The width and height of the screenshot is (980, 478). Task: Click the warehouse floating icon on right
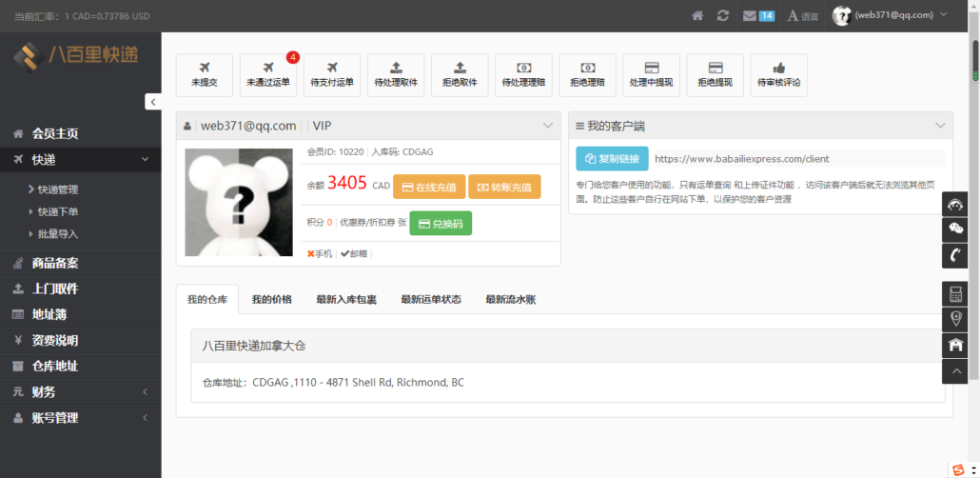(956, 345)
